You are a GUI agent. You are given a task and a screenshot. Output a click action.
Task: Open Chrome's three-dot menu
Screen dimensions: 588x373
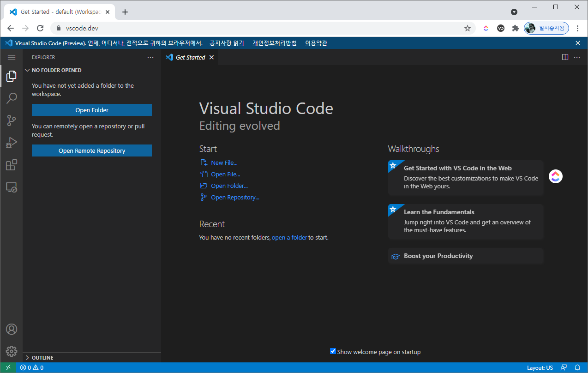(578, 28)
